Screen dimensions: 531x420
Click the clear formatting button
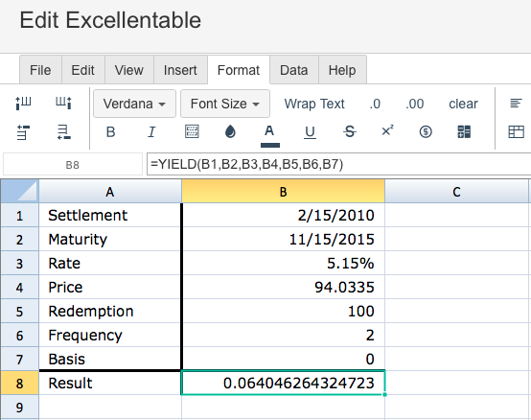tap(463, 104)
